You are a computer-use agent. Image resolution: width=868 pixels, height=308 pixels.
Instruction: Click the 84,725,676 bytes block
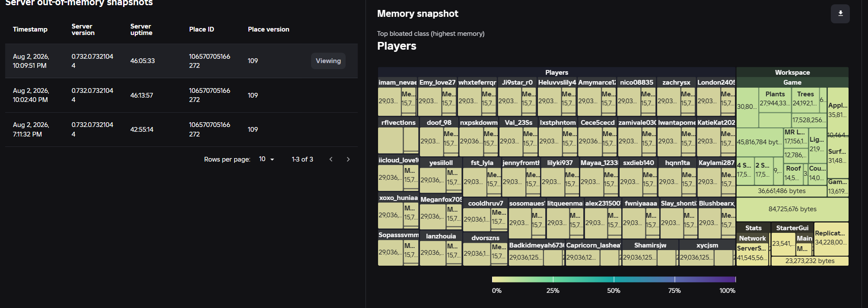[792, 209]
